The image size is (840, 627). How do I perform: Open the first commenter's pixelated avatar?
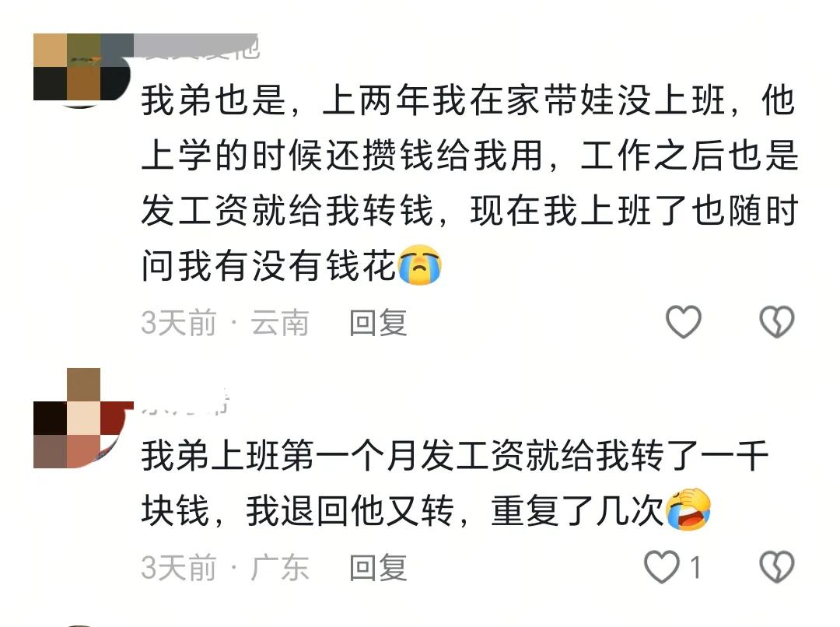pos(82,70)
